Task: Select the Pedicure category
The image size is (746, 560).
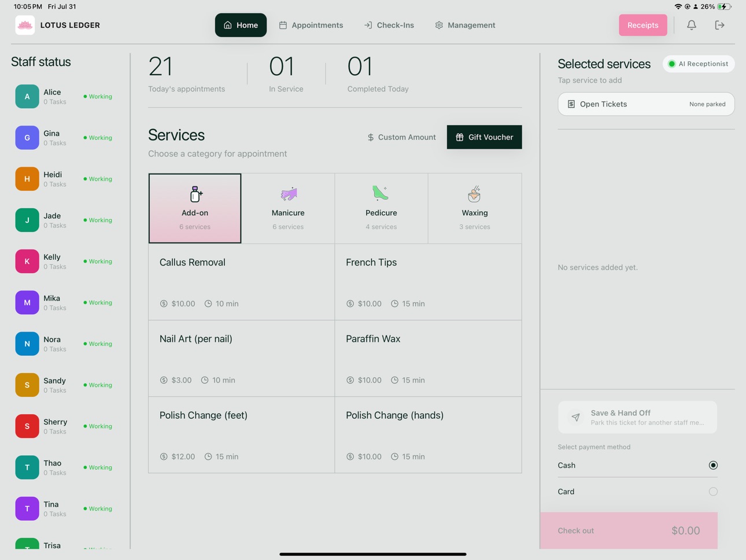Action: (381, 208)
